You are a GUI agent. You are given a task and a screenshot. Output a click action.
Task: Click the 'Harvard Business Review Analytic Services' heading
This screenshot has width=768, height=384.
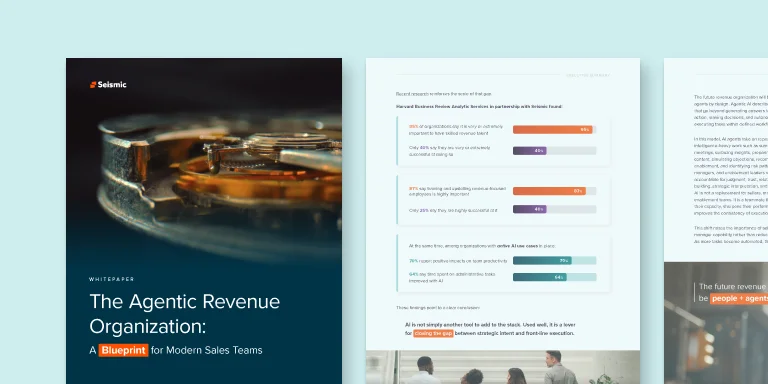pyautogui.click(x=479, y=106)
